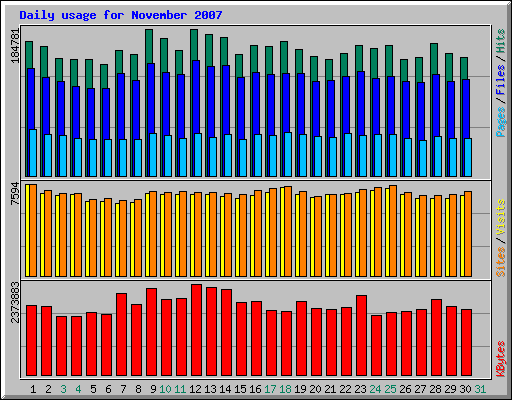
Task: Click the green day label '18'
Action: click(285, 389)
